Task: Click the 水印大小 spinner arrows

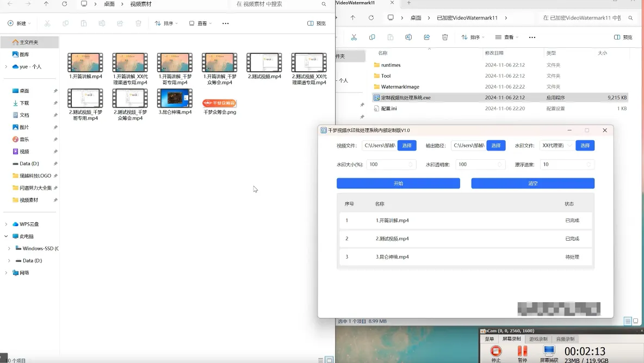Action: coord(411,164)
